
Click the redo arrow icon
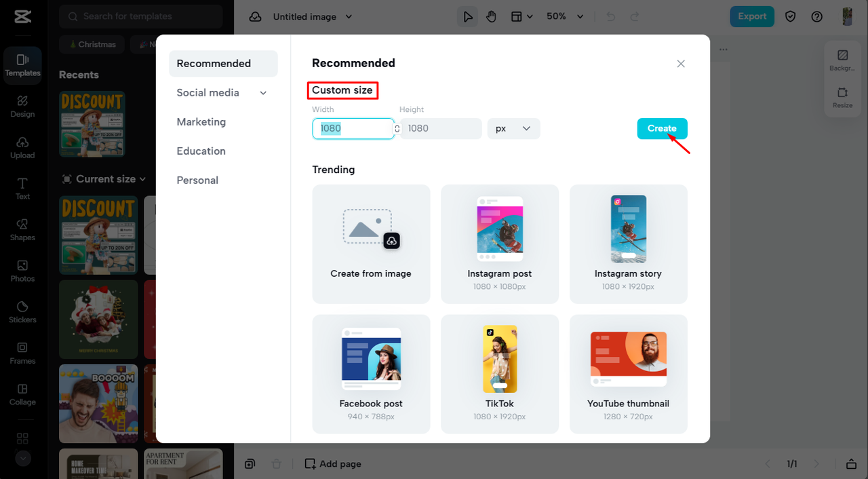tap(635, 16)
